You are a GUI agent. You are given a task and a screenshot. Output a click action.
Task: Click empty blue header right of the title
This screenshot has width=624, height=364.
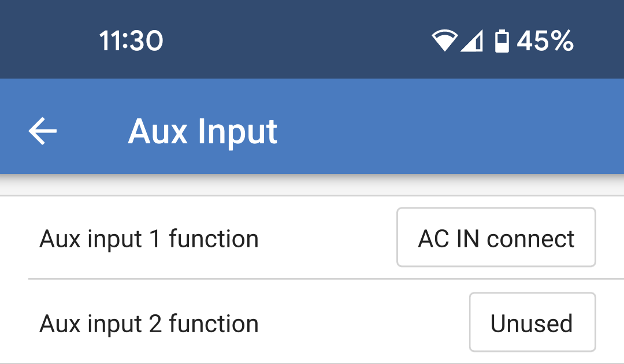451,131
